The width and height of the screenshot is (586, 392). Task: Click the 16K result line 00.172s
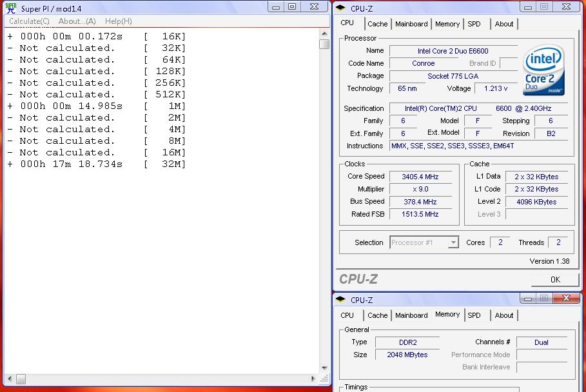(97, 37)
